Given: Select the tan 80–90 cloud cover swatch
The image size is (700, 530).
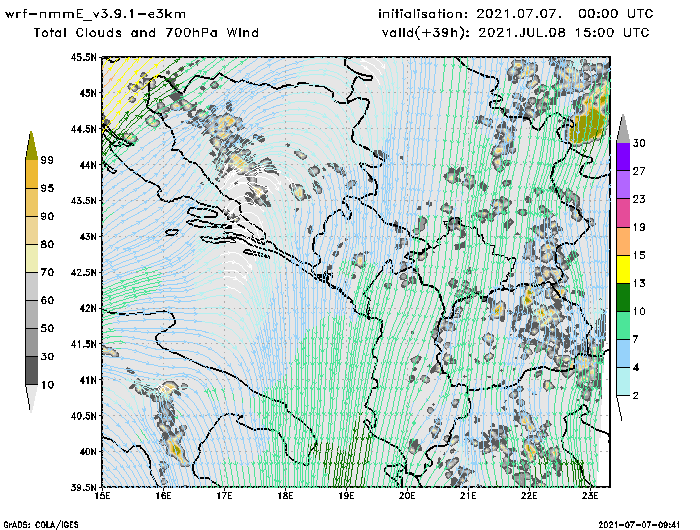Looking at the screenshot, I should pyautogui.click(x=32, y=230).
